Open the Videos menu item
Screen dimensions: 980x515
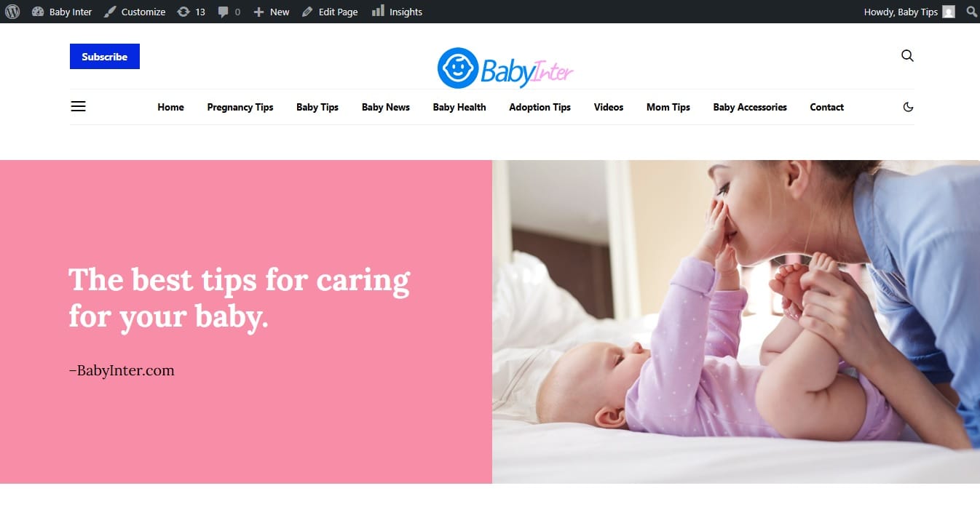[x=609, y=107]
